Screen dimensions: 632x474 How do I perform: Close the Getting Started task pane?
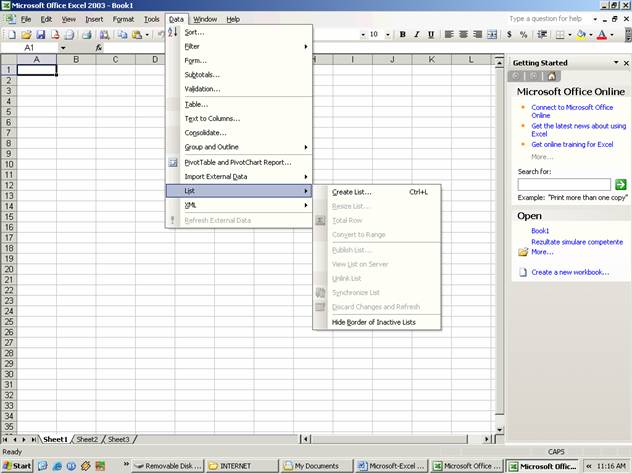tap(626, 63)
